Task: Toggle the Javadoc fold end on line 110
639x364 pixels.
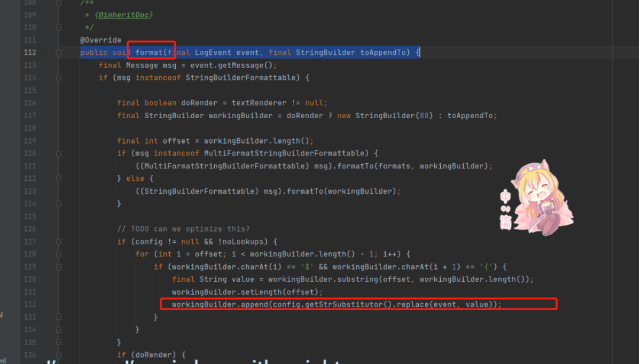Action: pos(59,27)
